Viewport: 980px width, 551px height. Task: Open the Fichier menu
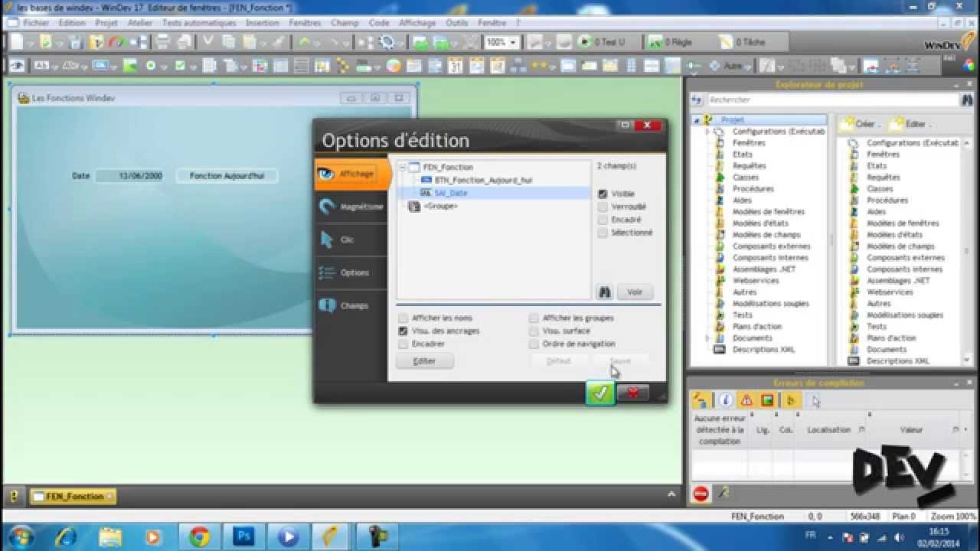click(x=36, y=23)
